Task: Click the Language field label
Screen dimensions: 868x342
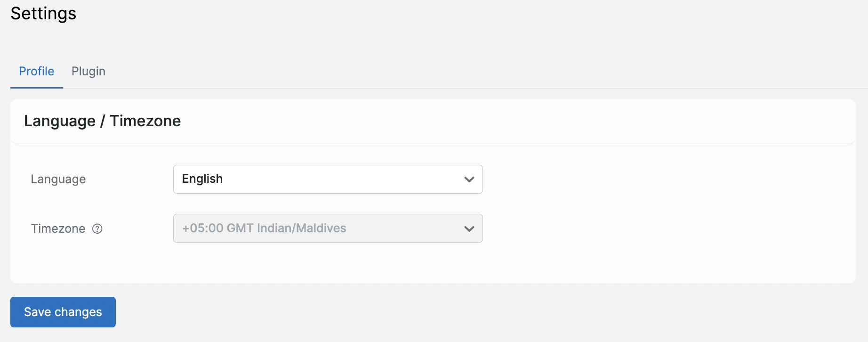Action: tap(58, 179)
